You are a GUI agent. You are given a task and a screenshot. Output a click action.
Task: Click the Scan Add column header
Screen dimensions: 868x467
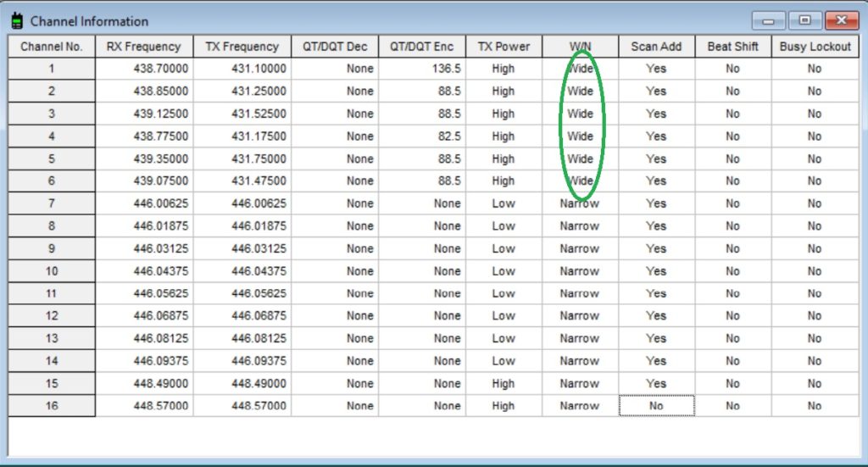pyautogui.click(x=657, y=47)
